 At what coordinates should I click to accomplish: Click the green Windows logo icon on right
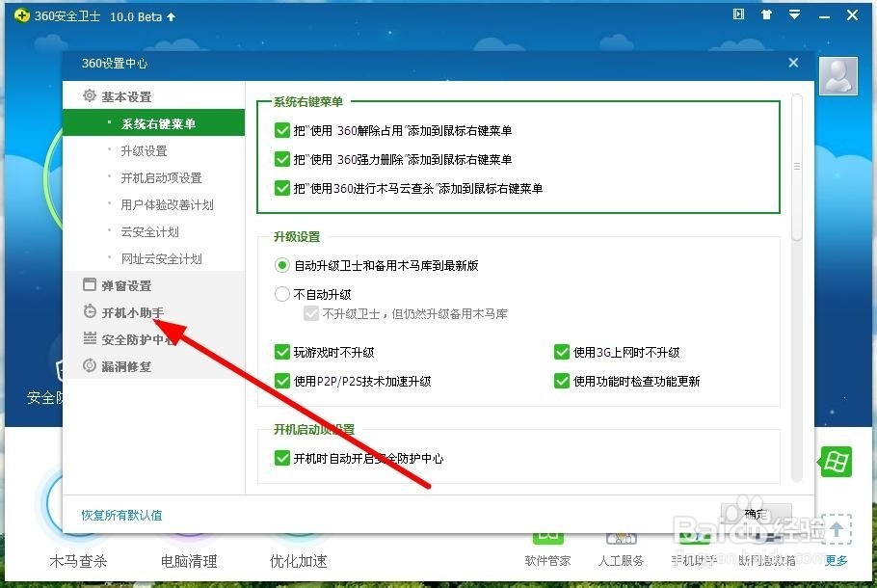pos(836,462)
